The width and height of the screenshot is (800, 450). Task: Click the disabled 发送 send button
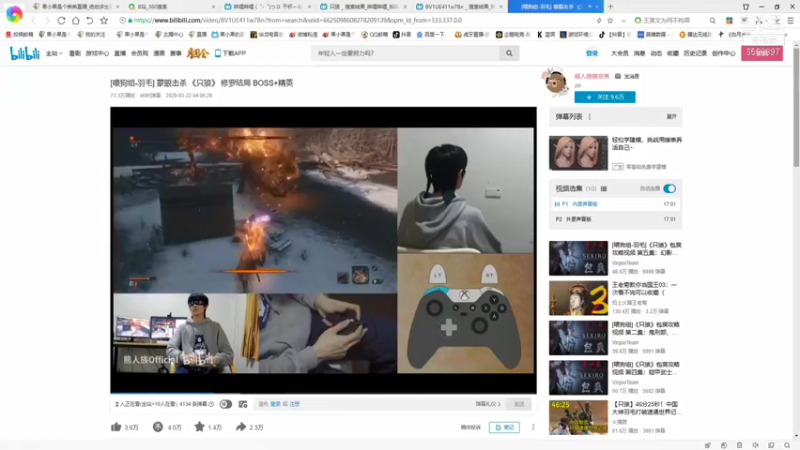pyautogui.click(x=519, y=404)
